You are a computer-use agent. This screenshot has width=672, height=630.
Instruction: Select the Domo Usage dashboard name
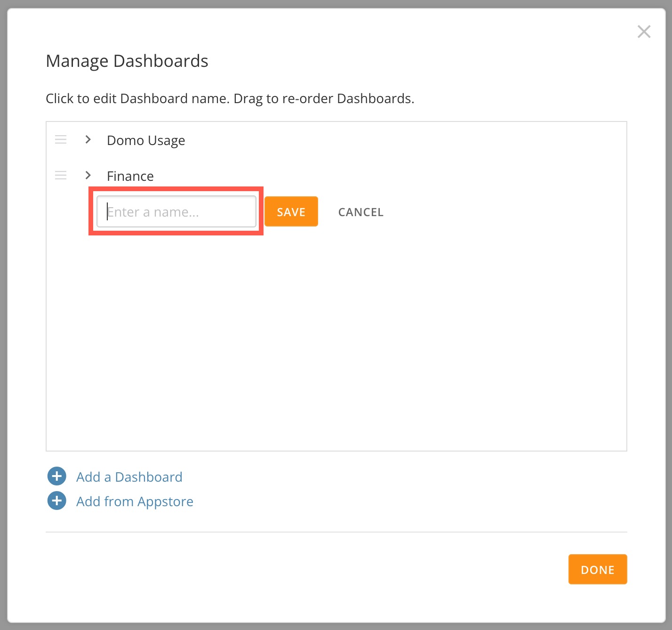(x=146, y=140)
